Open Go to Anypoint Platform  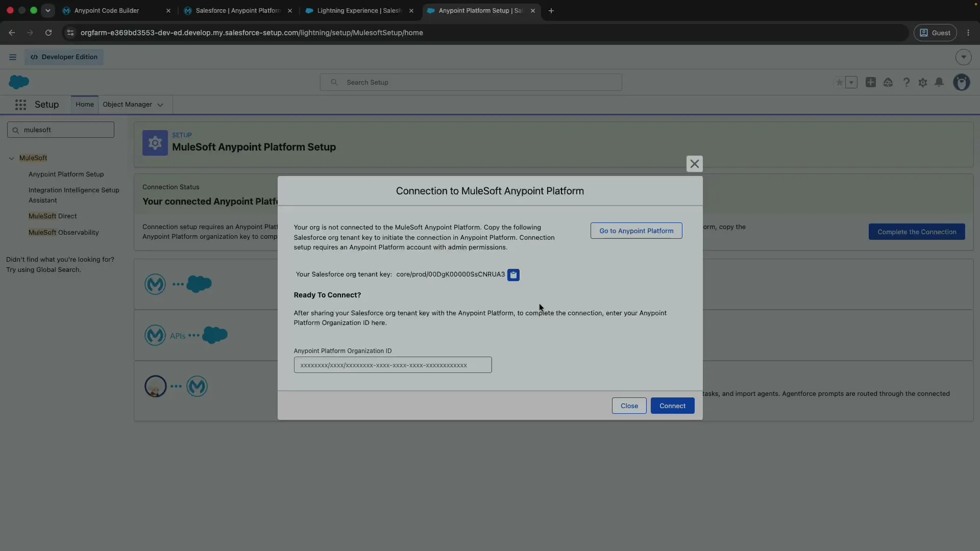636,231
